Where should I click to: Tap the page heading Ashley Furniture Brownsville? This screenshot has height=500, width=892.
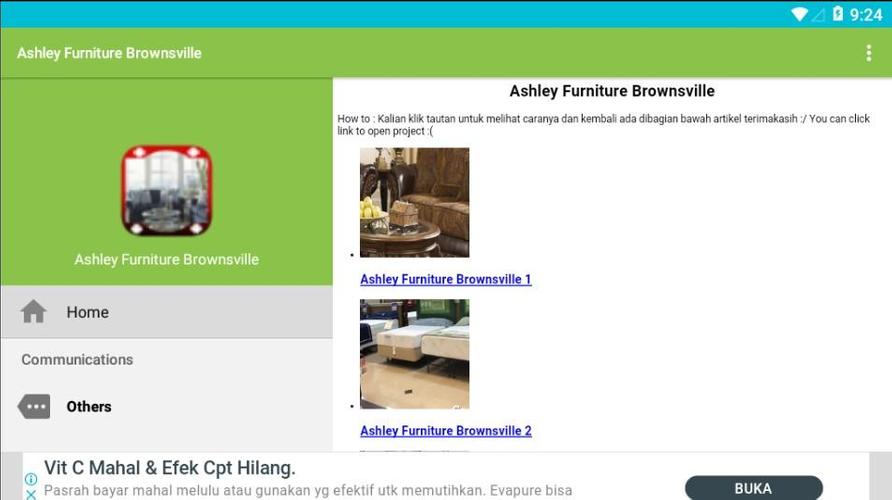612,91
